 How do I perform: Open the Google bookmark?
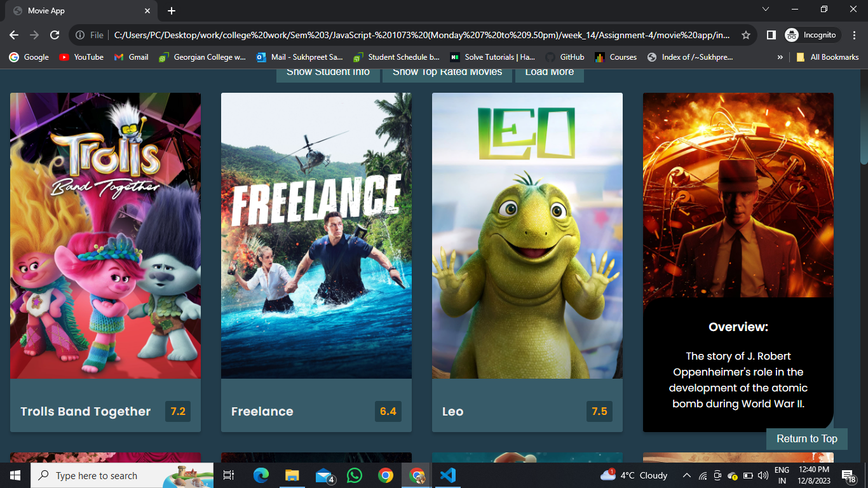pos(29,57)
